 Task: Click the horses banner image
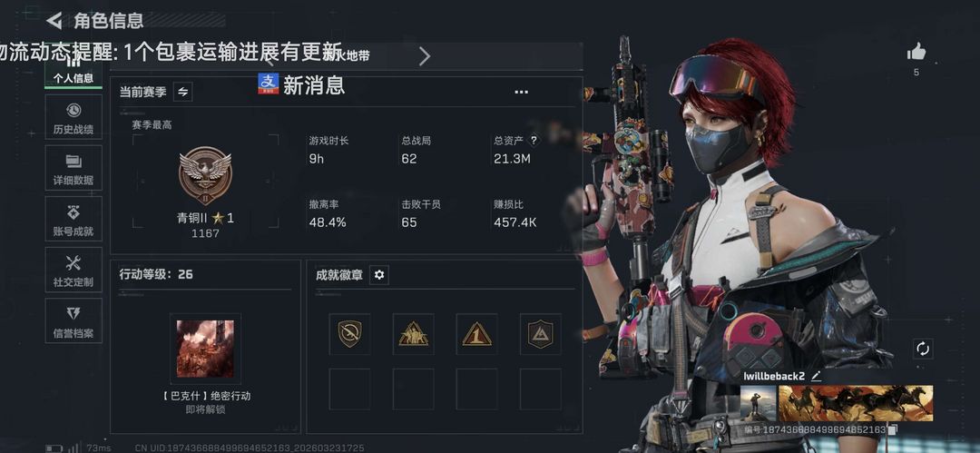(x=856, y=404)
